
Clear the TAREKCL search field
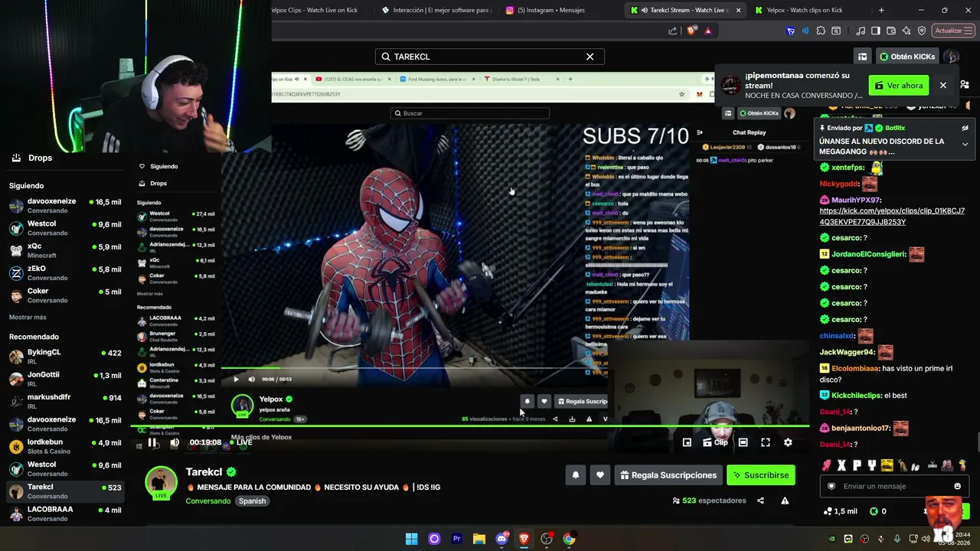(590, 57)
